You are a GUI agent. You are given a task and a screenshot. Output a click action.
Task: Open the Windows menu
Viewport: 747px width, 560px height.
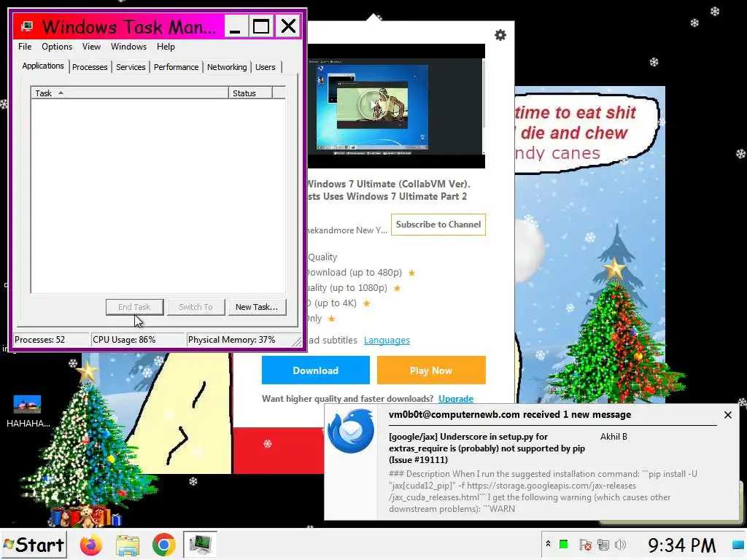point(128,47)
